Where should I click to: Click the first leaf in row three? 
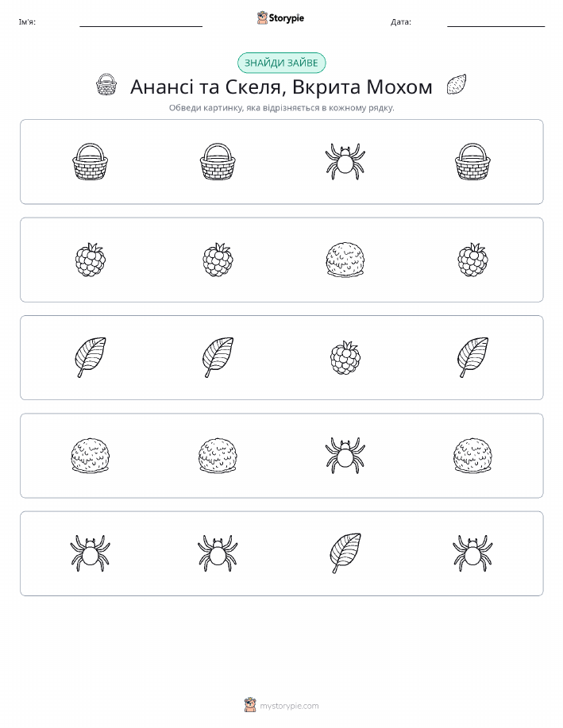point(90,357)
